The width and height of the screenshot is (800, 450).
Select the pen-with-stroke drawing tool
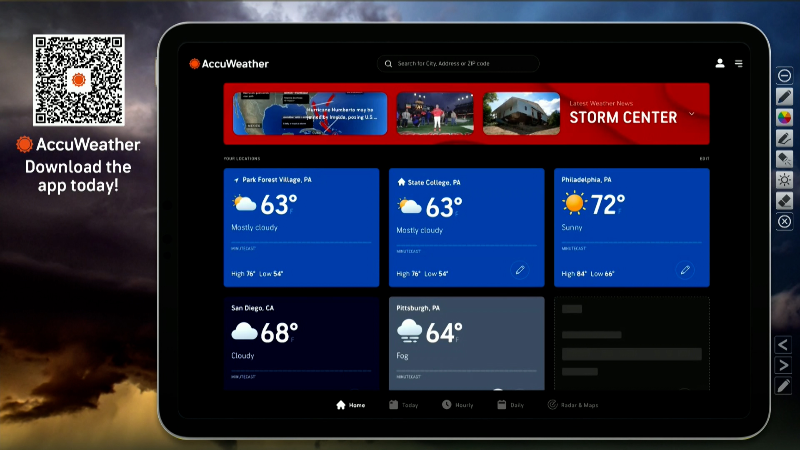[x=784, y=138]
